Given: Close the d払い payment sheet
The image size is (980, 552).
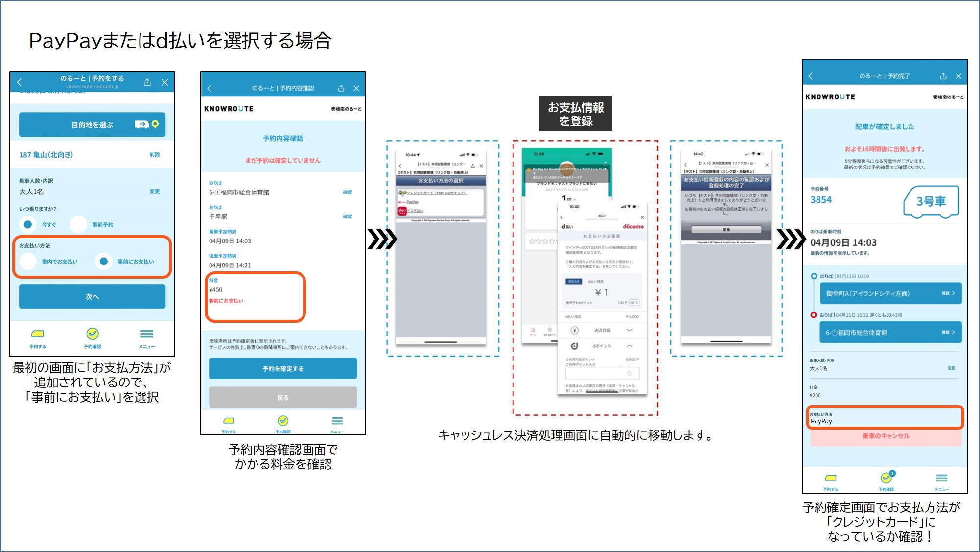Looking at the screenshot, I should (x=642, y=217).
